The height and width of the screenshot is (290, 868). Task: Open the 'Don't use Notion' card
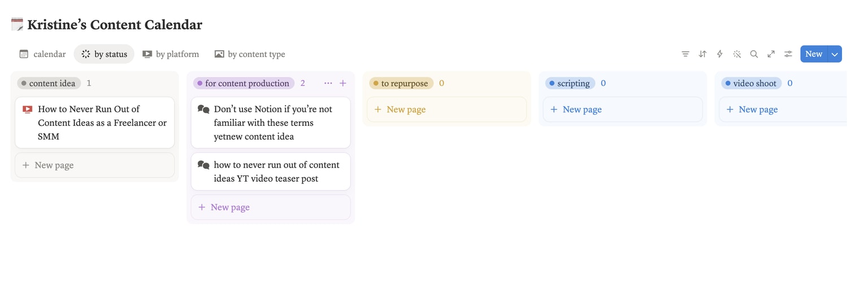pyautogui.click(x=271, y=122)
